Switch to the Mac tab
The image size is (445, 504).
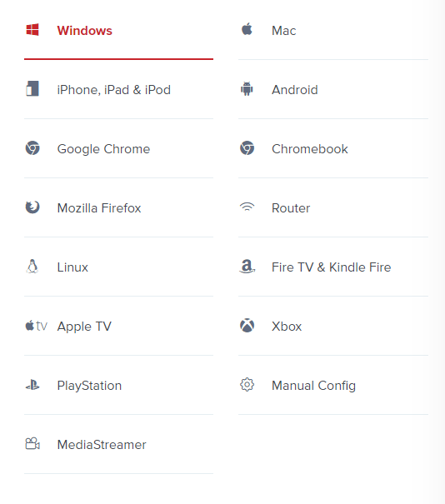pos(333,31)
